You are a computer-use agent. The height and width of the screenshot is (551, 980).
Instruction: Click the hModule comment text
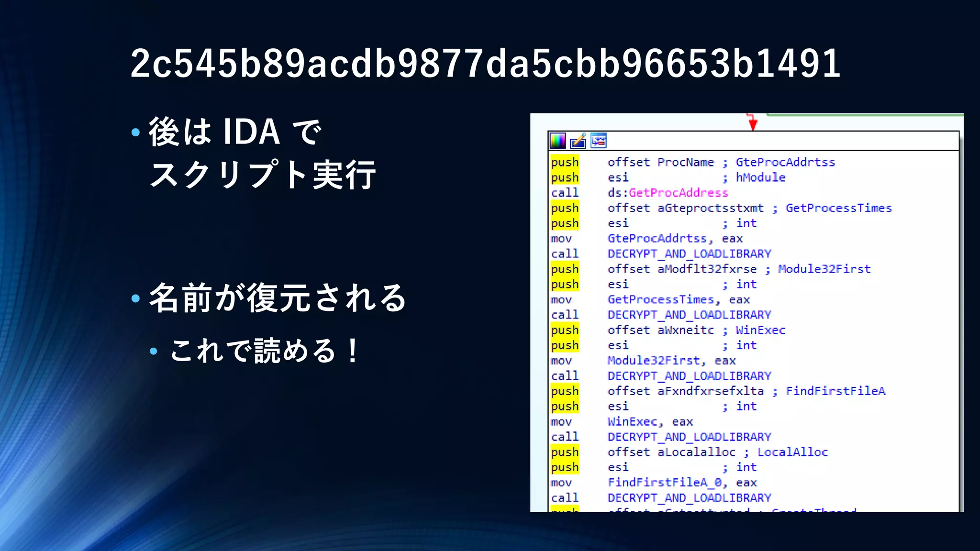click(x=760, y=177)
